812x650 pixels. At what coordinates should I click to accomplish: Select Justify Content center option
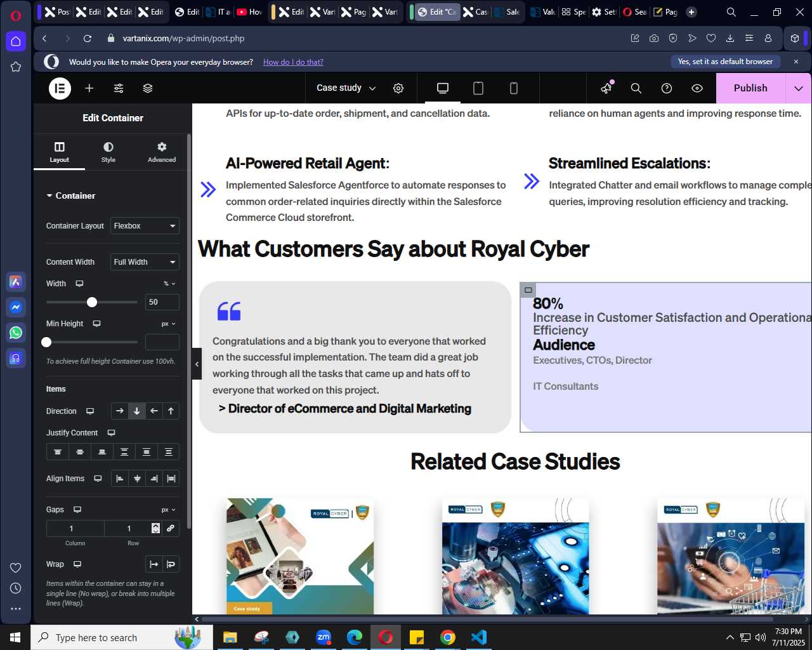pyautogui.click(x=79, y=452)
